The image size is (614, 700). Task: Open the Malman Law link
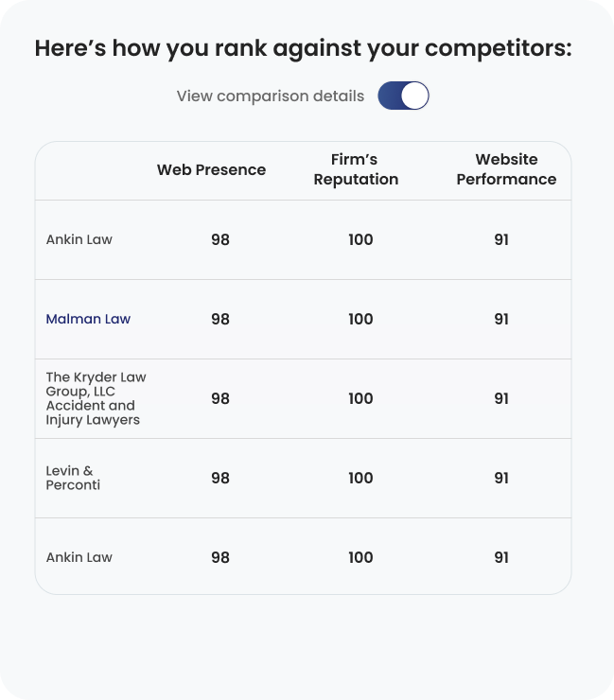coord(88,319)
